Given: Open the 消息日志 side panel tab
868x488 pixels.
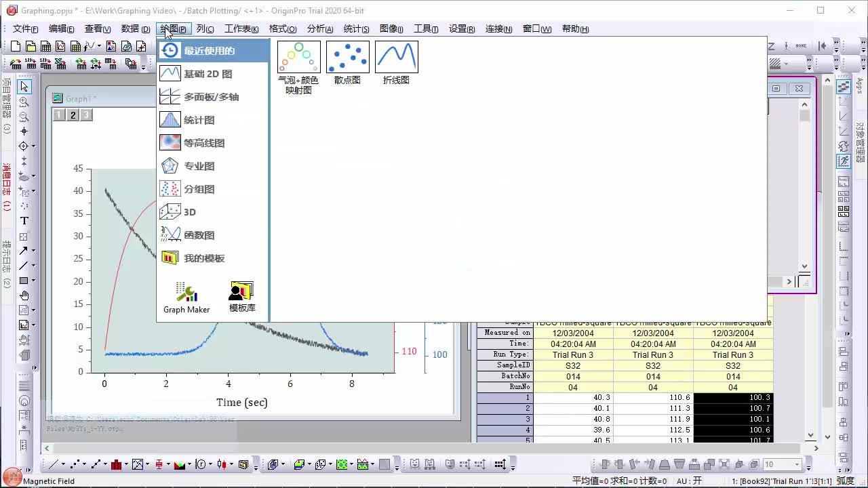Looking at the screenshot, I should [7, 187].
